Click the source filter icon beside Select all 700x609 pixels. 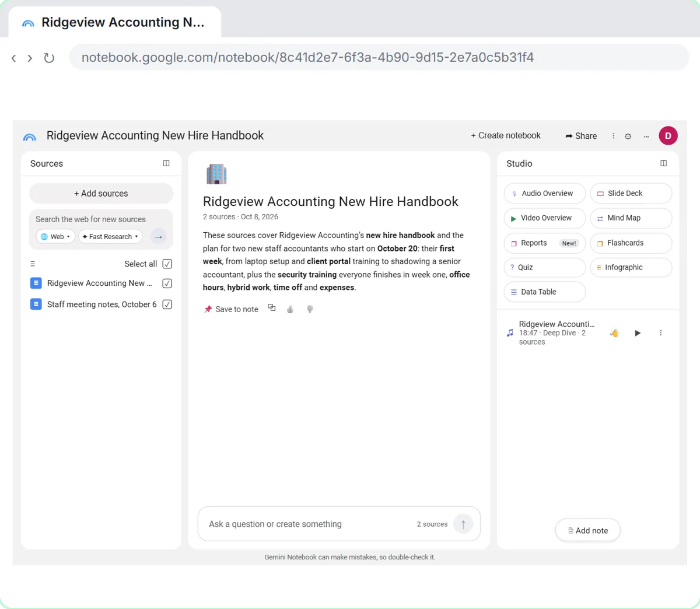point(33,264)
